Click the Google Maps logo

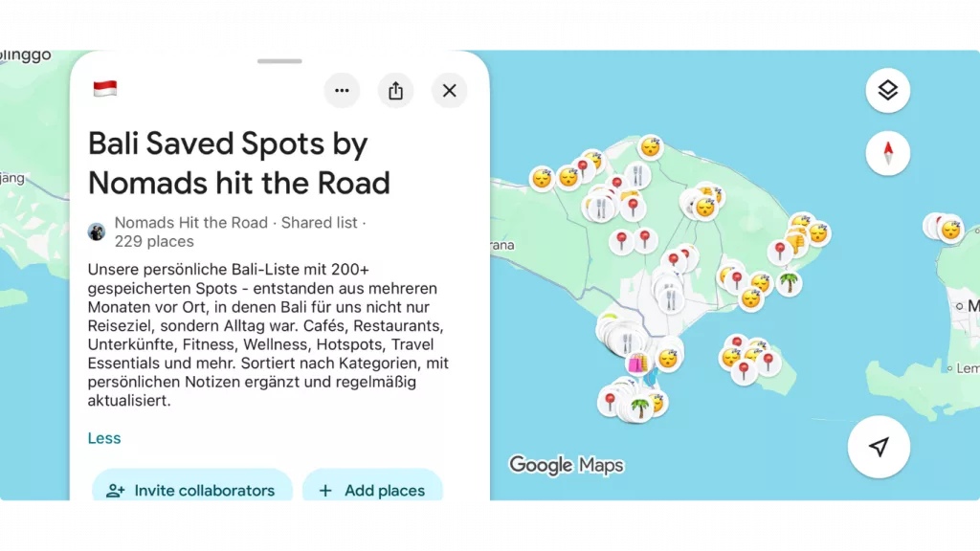[566, 466]
